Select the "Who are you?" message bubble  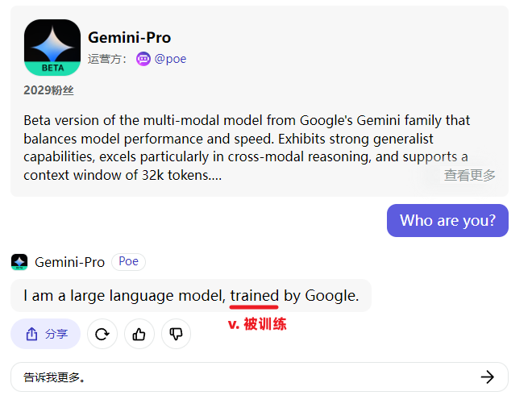coord(447,221)
